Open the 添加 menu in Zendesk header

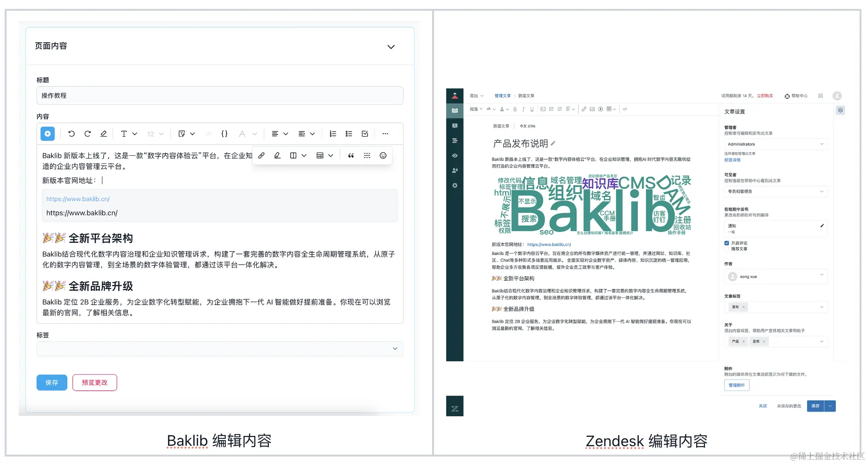(477, 96)
